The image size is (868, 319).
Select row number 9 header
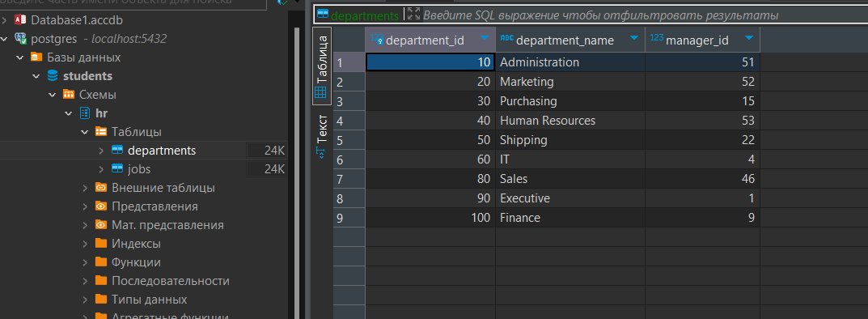[349, 218]
